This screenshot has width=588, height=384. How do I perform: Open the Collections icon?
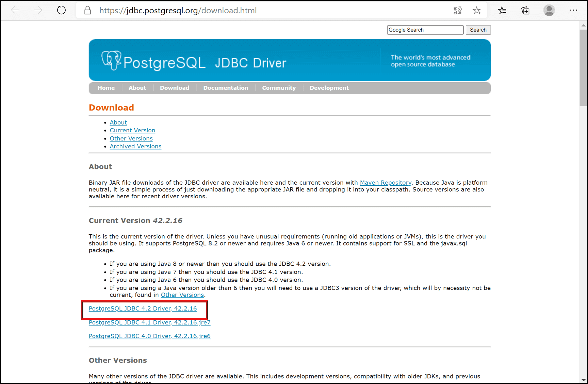coord(525,10)
